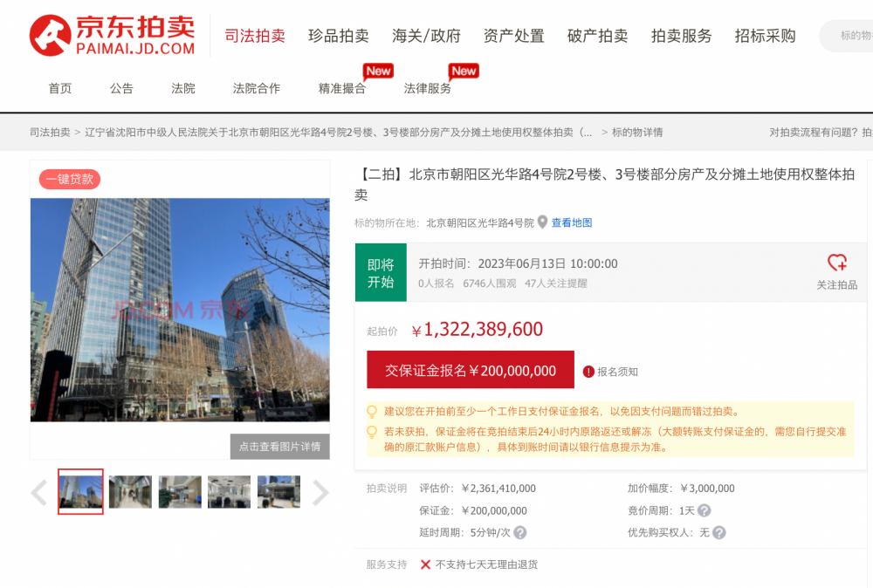Screen dimensions: 873x588
Task: Select the fifth photo thumbnail
Action: click(279, 492)
